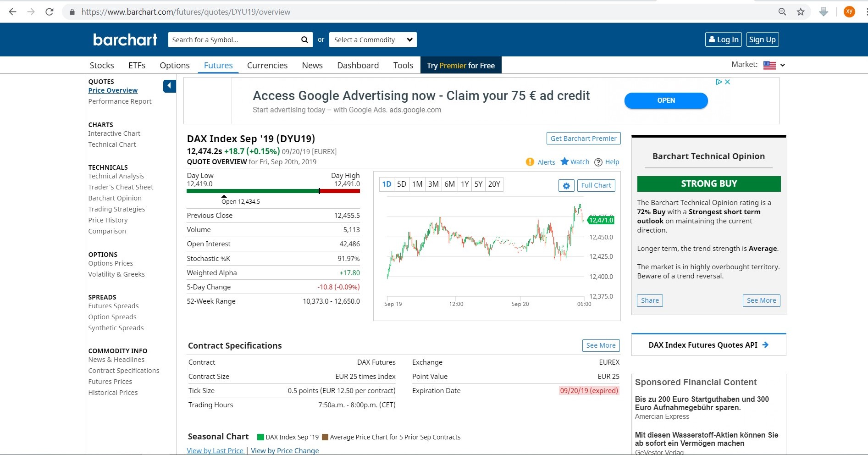Open the Technical Analysis sidebar link
The height and width of the screenshot is (455, 868).
(x=116, y=176)
